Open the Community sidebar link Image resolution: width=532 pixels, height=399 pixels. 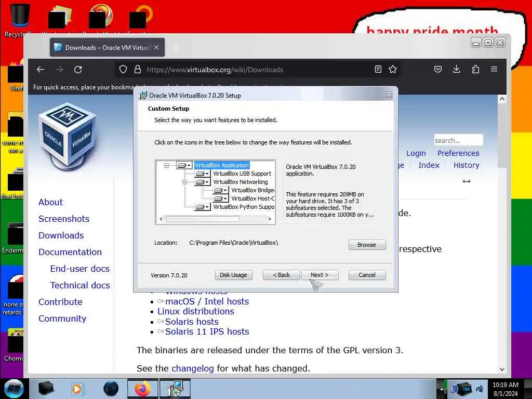62,318
